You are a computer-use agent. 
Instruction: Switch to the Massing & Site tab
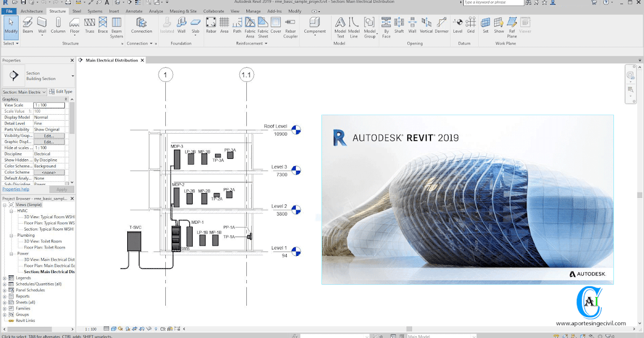[184, 11]
